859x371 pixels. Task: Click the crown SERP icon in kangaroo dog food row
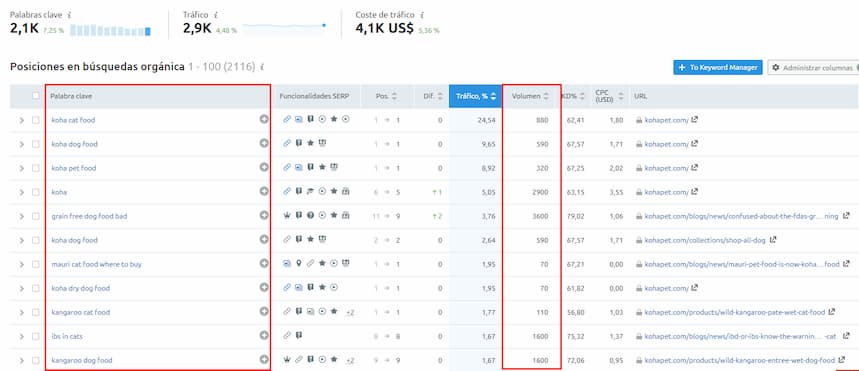(x=287, y=360)
